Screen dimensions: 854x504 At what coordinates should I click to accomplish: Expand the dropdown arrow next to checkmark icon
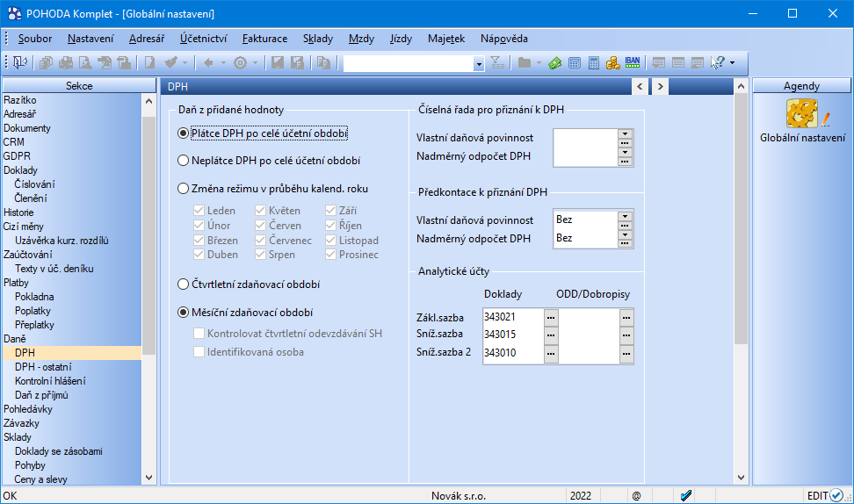185,62
